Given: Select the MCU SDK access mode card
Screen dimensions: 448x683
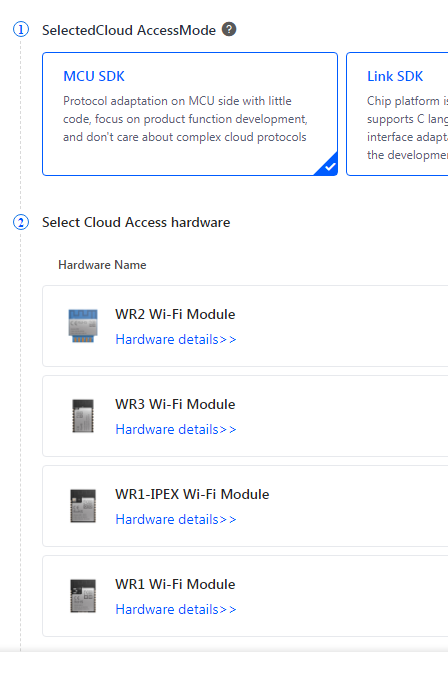Looking at the screenshot, I should 190,114.
